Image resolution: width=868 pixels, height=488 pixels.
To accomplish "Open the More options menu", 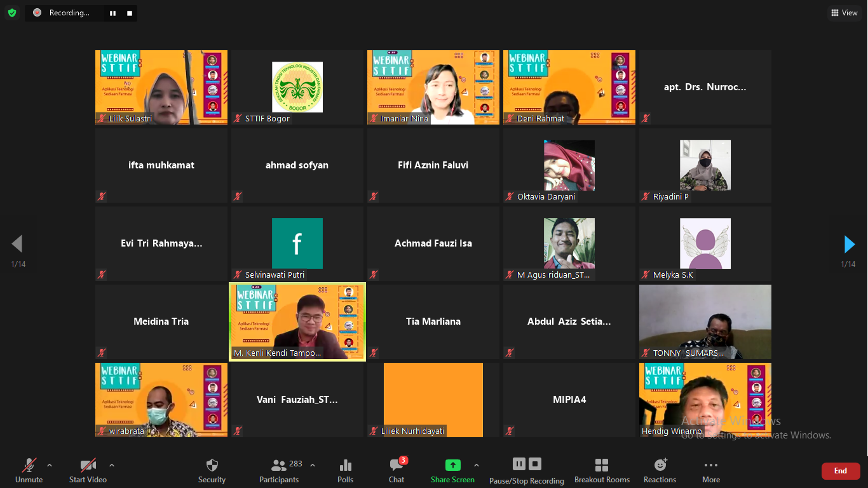I will (x=710, y=471).
